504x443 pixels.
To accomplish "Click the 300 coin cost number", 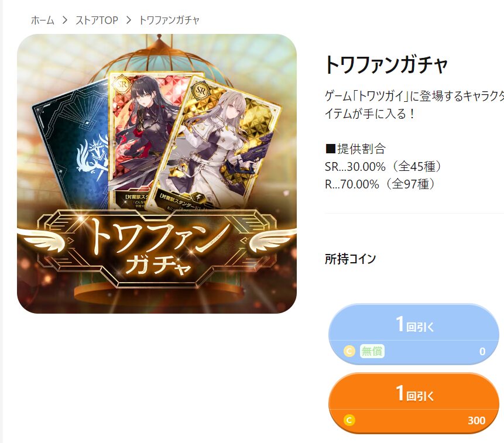I will [x=476, y=420].
